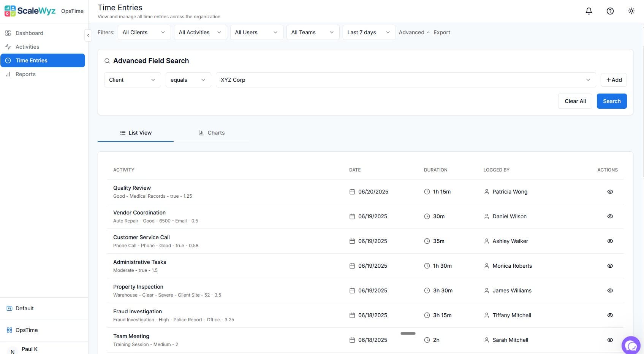This screenshot has height=354, width=644.
Task: Click eye icon for Property Inspection entry
Action: [610, 291]
